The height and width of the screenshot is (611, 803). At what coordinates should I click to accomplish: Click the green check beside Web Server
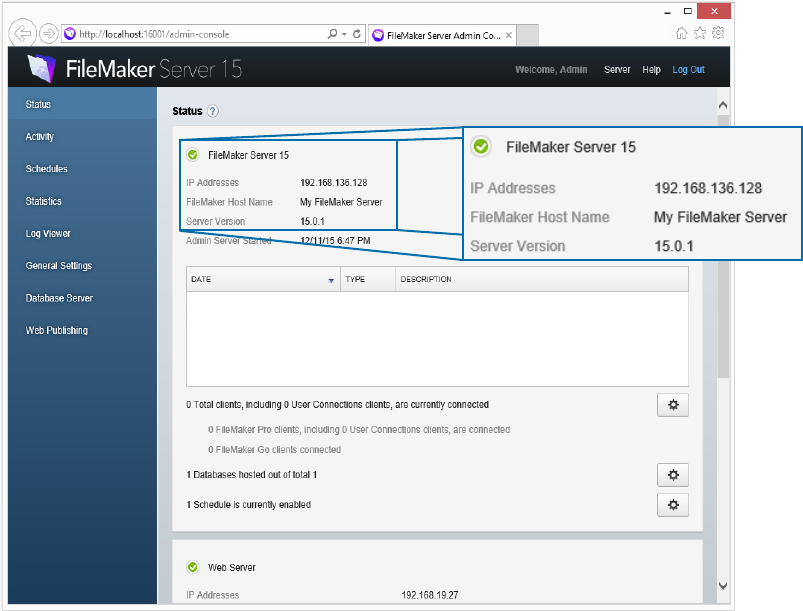tap(193, 567)
